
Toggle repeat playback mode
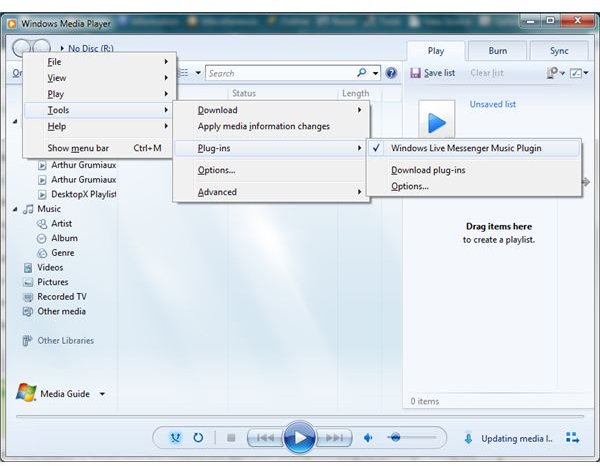(198, 437)
